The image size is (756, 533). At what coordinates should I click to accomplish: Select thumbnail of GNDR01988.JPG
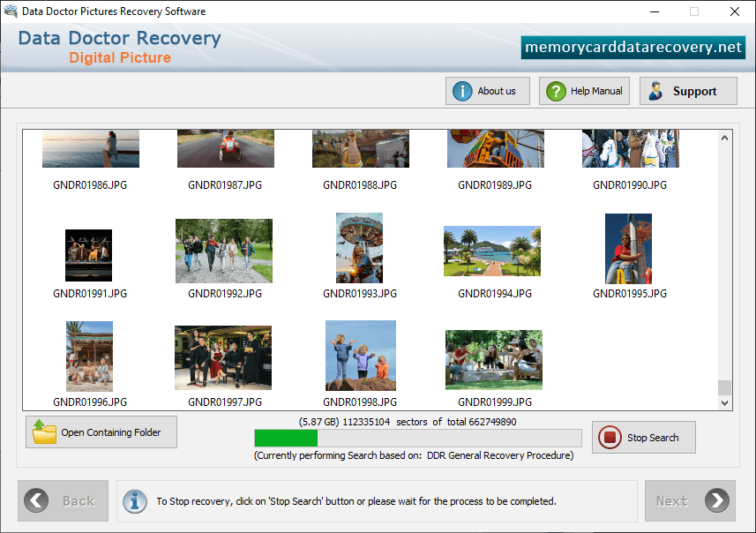point(361,148)
